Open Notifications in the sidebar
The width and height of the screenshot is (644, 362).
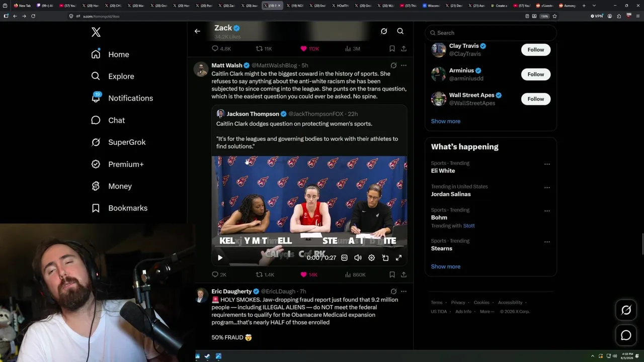click(122, 98)
